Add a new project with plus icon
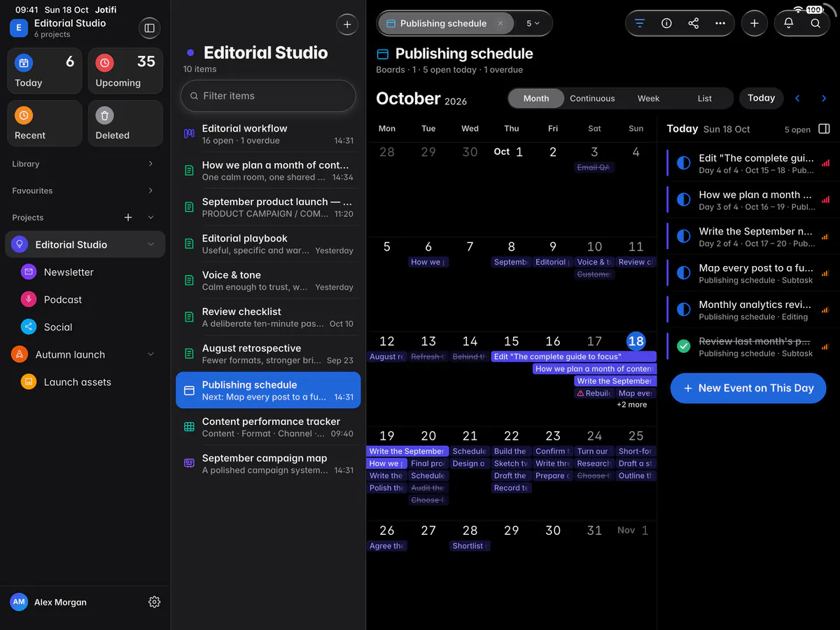The width and height of the screenshot is (840, 630). pyautogui.click(x=128, y=218)
